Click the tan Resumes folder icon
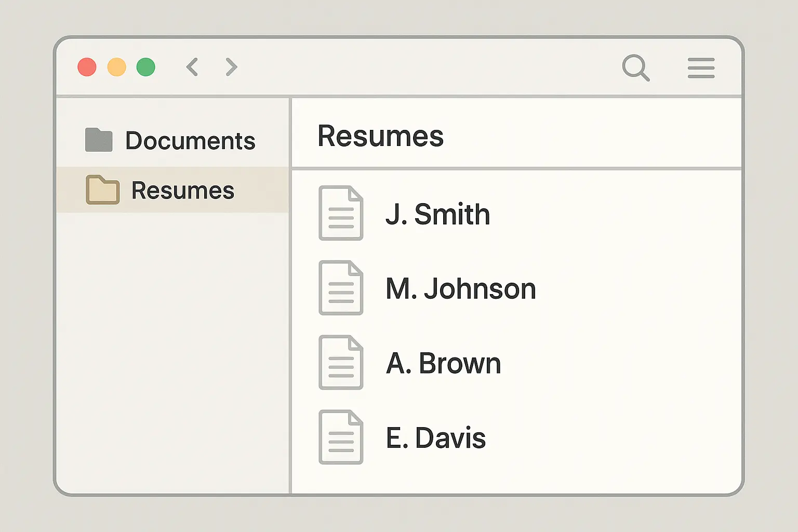This screenshot has width=798, height=532. (102, 190)
